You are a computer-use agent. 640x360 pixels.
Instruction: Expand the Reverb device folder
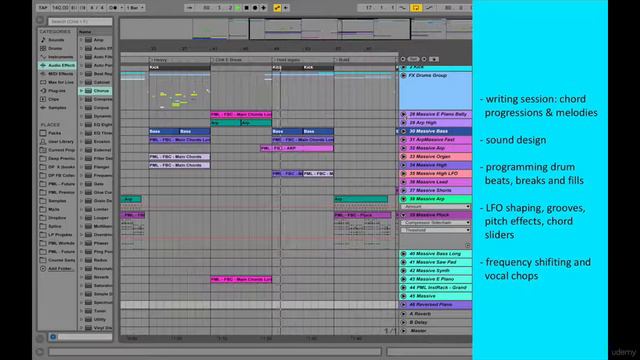(x=82, y=277)
